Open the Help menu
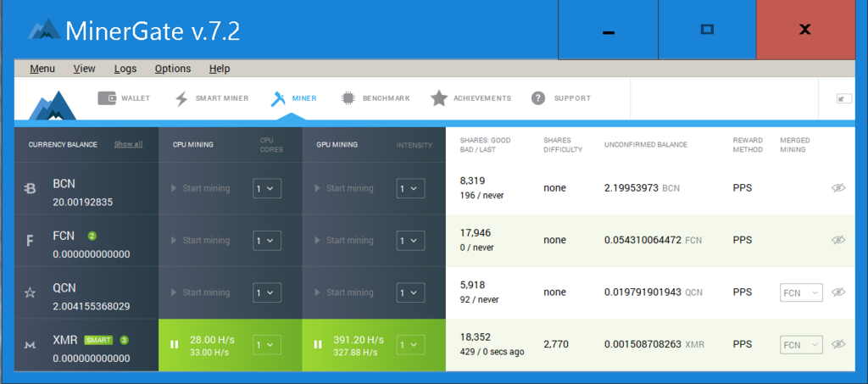The image size is (868, 384). [x=220, y=69]
